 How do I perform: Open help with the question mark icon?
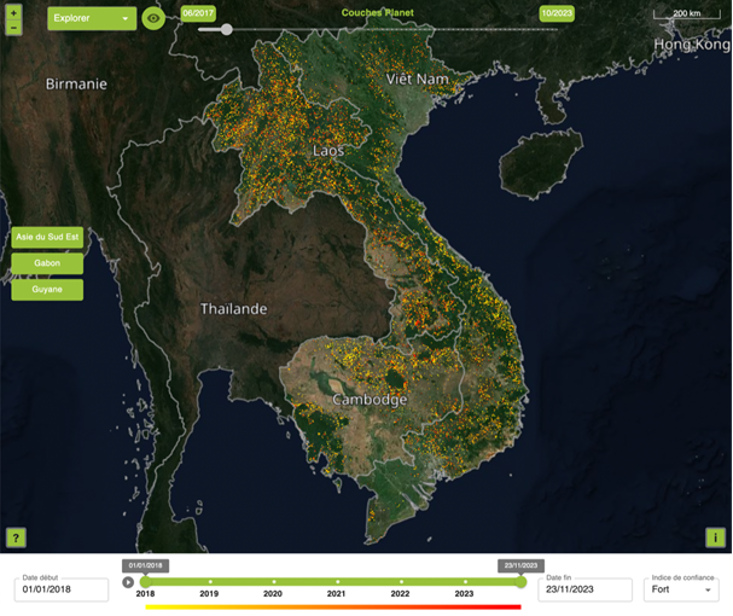tap(17, 537)
